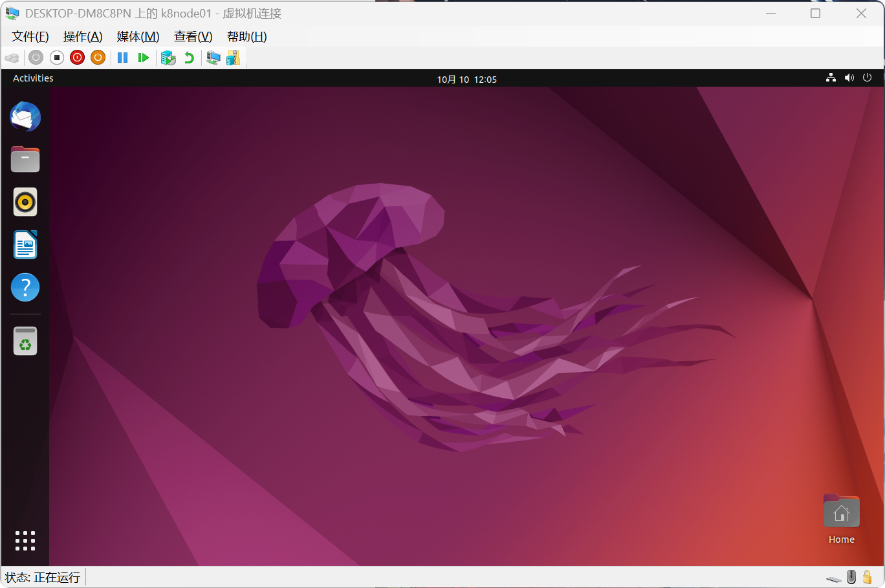The image size is (885, 588).
Task: Click the network icon in Ubuntu top bar
Action: point(831,78)
